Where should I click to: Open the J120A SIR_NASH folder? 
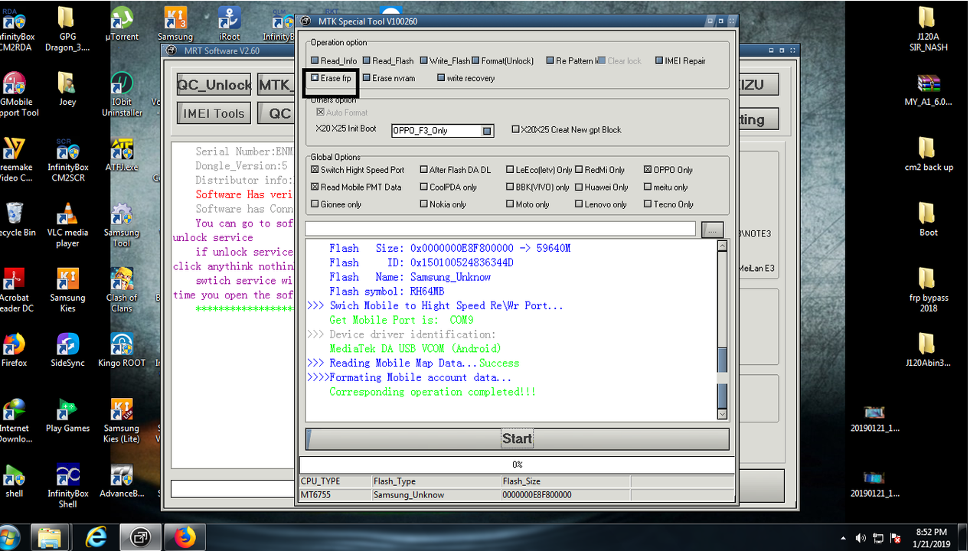click(927, 29)
